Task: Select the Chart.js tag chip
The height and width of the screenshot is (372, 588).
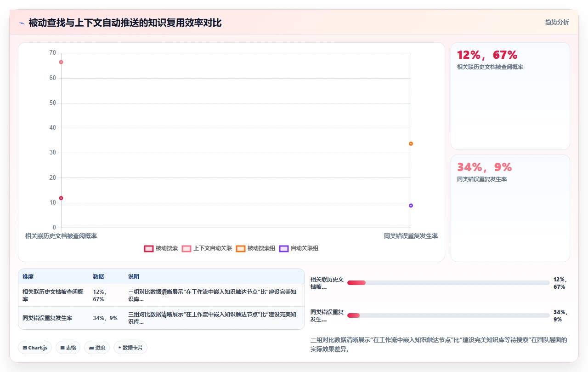Action: point(35,348)
